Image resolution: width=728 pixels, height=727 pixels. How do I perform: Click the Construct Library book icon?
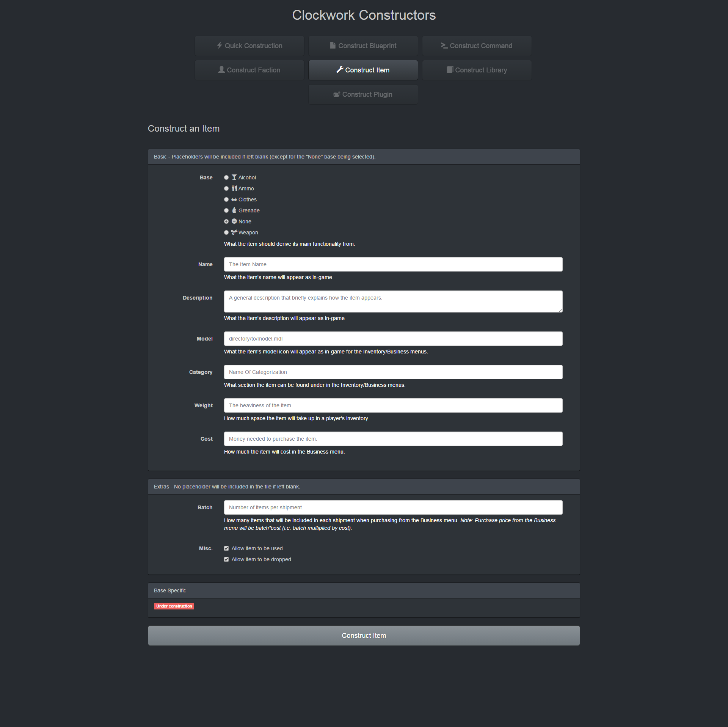450,70
